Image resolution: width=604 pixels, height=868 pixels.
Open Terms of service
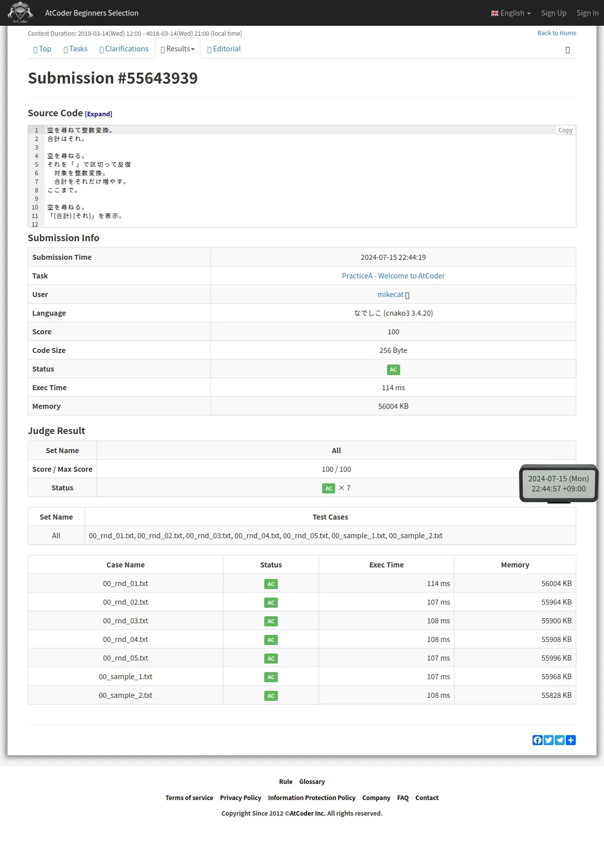point(189,798)
